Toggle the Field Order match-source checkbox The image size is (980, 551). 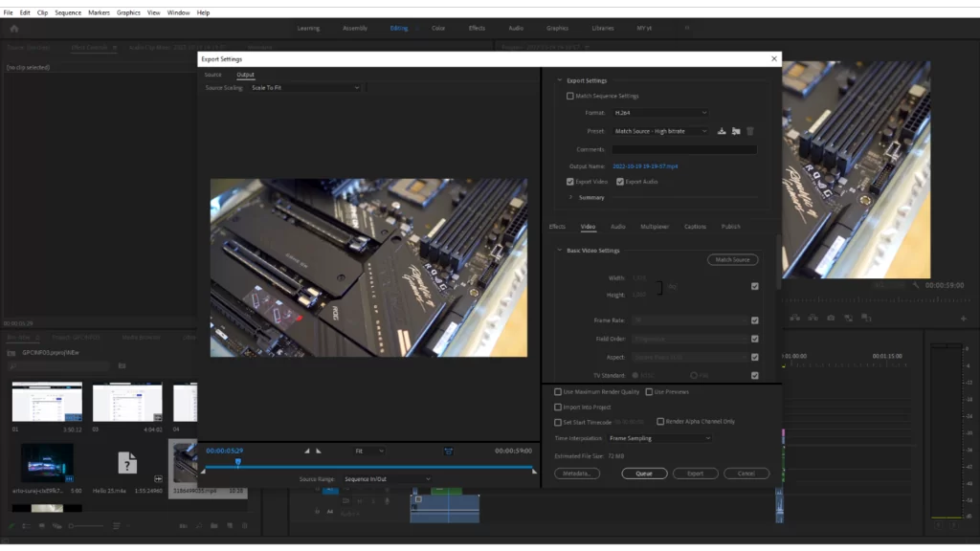(x=755, y=339)
